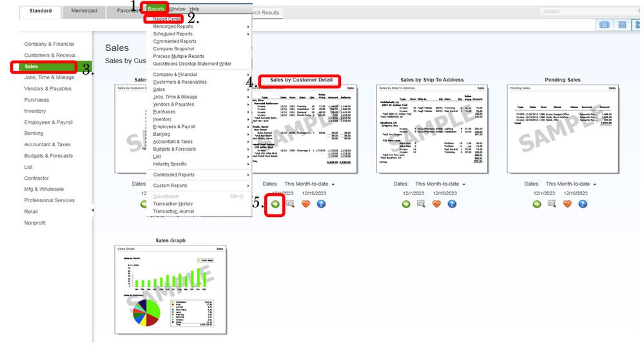Viewport: 644px width, 362px height.
Task: Expand Industry Specific submenu in Reports menu
Action: pyautogui.click(x=199, y=164)
